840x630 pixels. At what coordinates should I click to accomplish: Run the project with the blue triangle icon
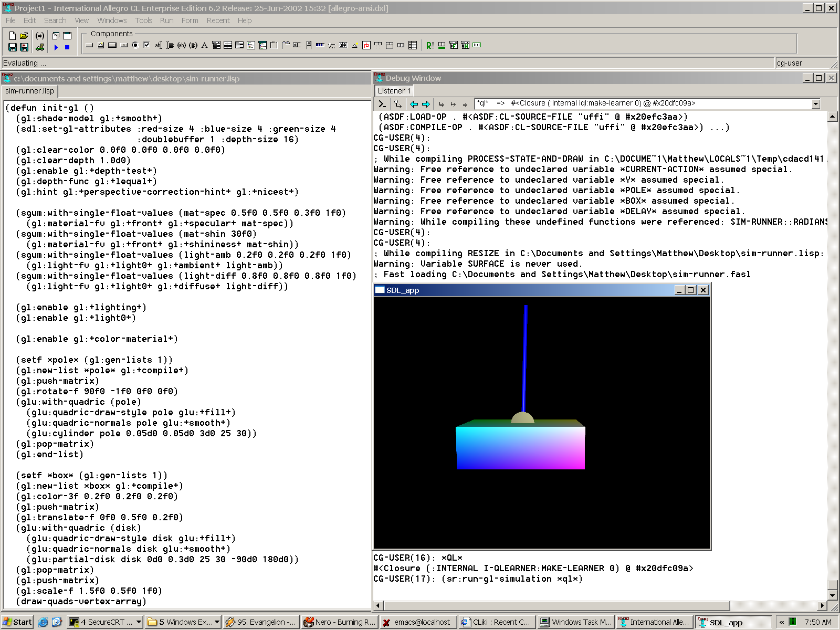click(56, 47)
